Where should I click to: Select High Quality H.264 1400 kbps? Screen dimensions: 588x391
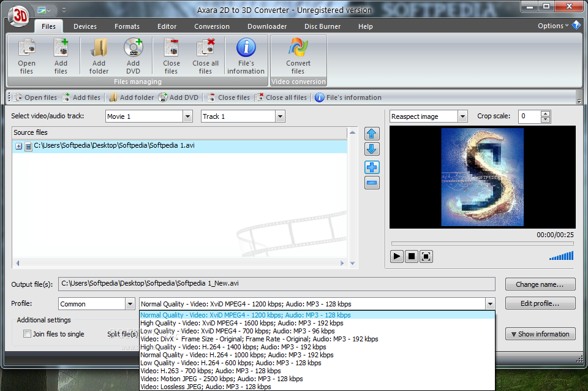(x=317, y=347)
